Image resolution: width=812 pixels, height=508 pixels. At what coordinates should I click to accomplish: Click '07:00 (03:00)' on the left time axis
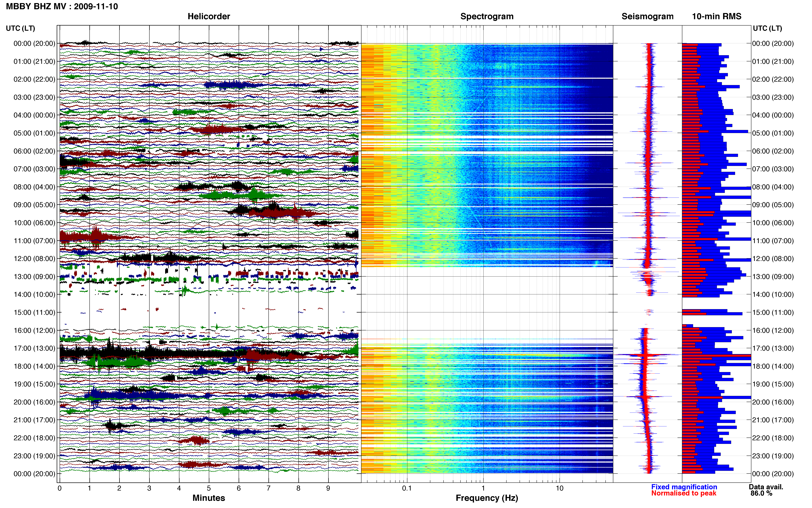point(34,169)
